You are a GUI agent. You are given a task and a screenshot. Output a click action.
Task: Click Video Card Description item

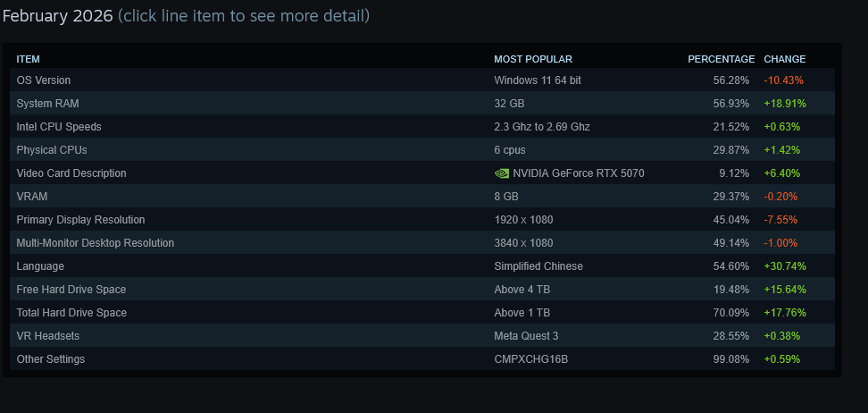click(71, 173)
